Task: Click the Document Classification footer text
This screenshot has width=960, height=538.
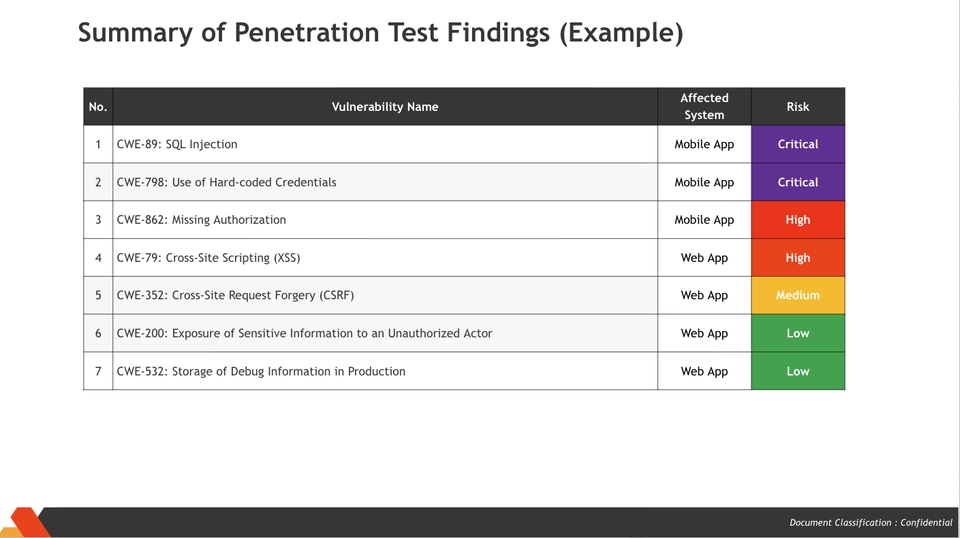Action: 870,523
